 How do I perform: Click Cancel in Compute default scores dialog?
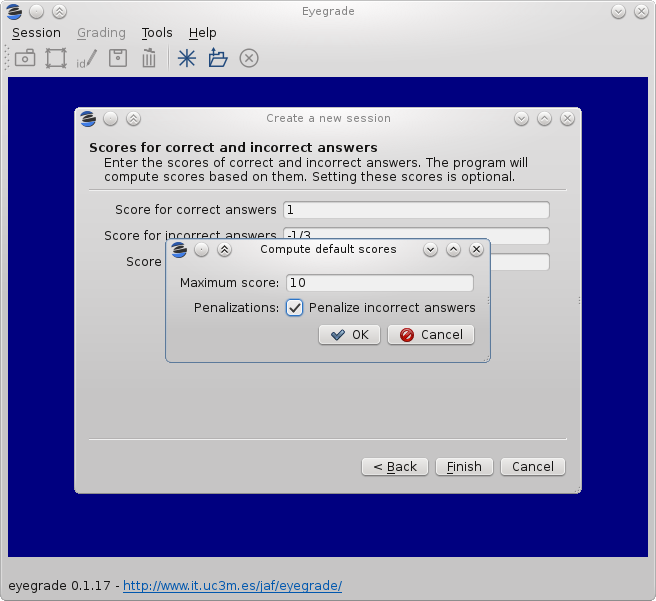(x=431, y=335)
